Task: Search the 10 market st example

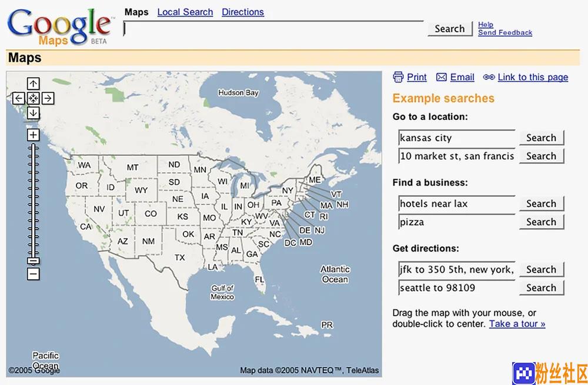Action: coord(542,156)
